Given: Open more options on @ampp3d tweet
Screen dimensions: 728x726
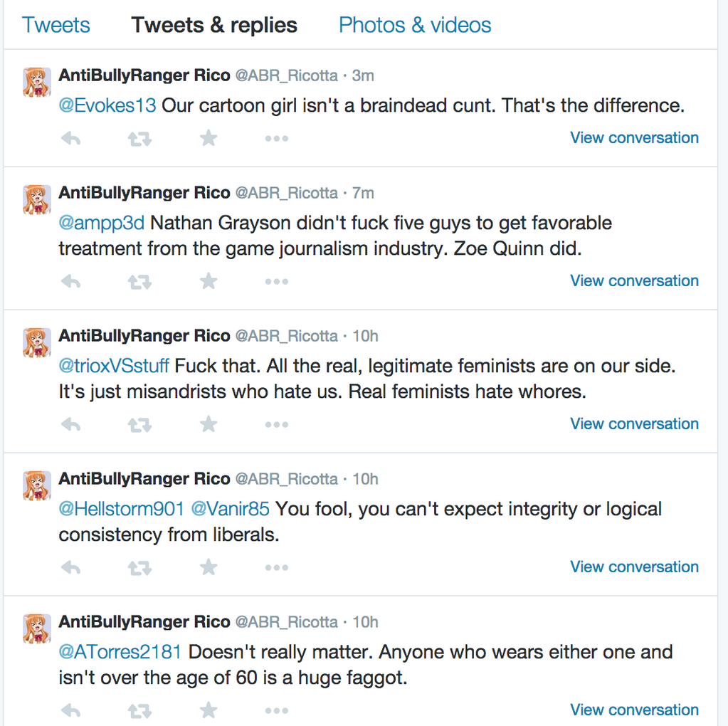Looking at the screenshot, I should (x=277, y=281).
